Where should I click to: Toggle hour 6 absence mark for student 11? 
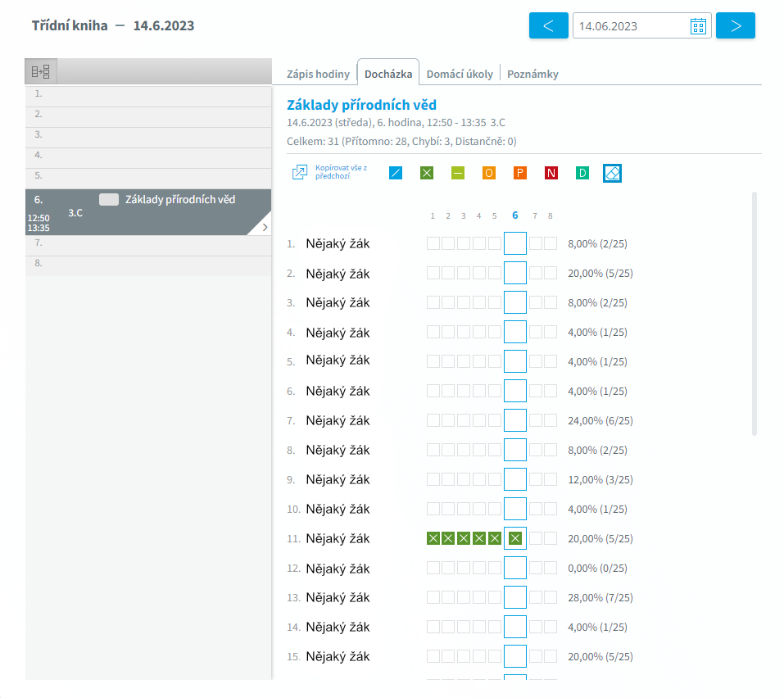(514, 538)
